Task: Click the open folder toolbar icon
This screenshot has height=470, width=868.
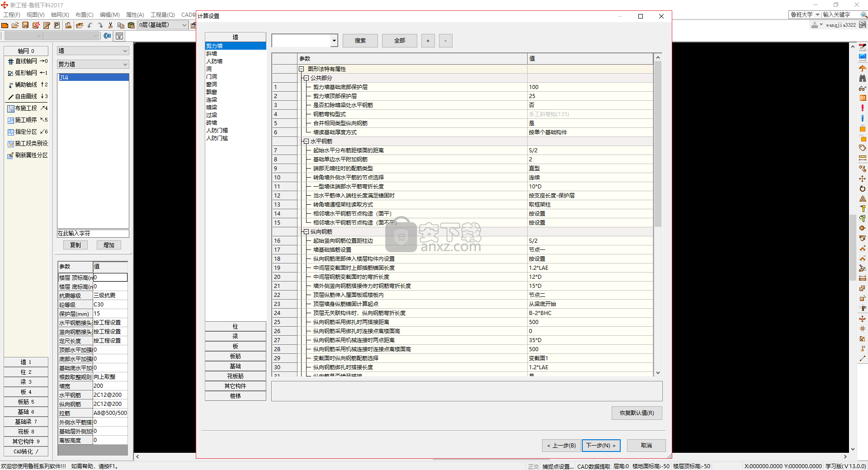Action: pyautogui.click(x=15, y=25)
